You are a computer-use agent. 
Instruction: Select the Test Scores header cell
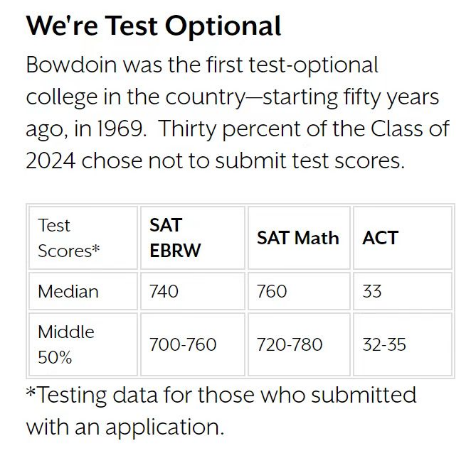[x=83, y=238]
